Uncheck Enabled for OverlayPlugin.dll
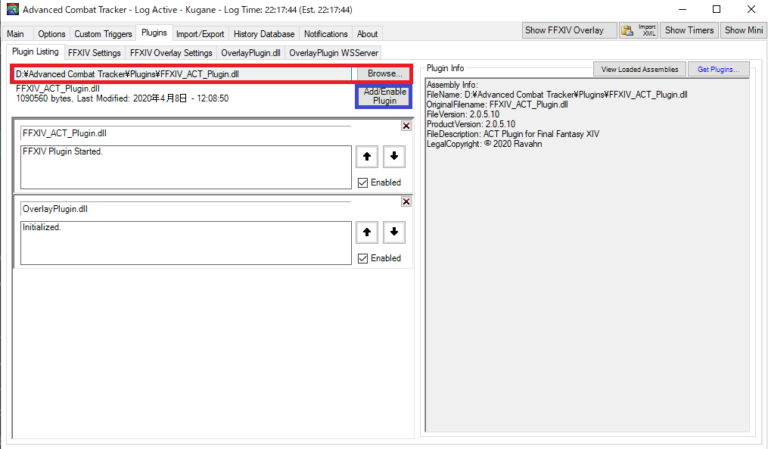768x449 pixels. pyautogui.click(x=363, y=259)
